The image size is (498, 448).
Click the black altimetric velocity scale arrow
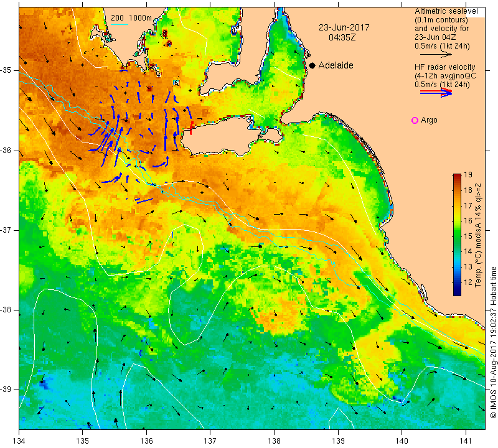[x=436, y=55]
